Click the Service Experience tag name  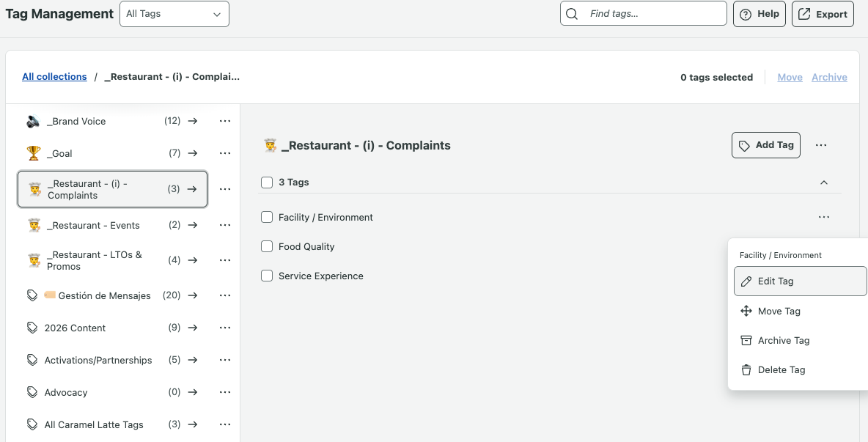320,276
